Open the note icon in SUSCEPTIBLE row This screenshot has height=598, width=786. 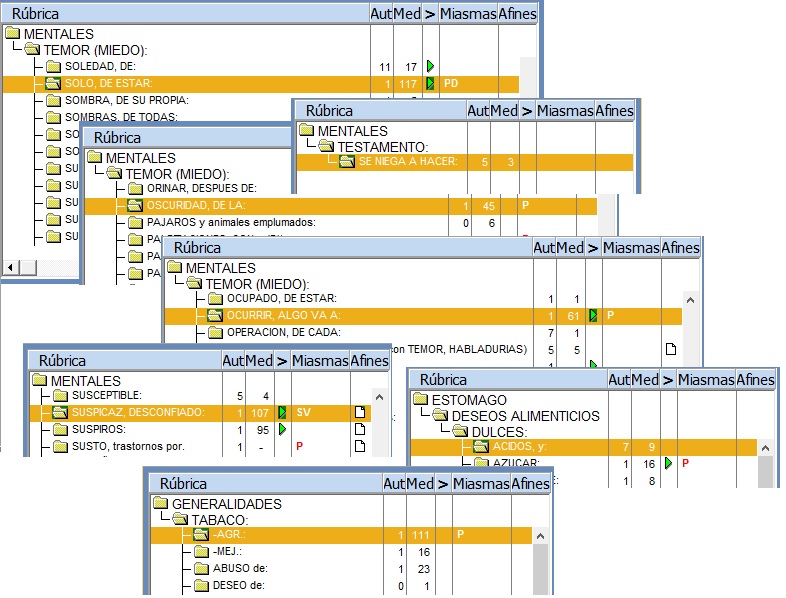[360, 396]
